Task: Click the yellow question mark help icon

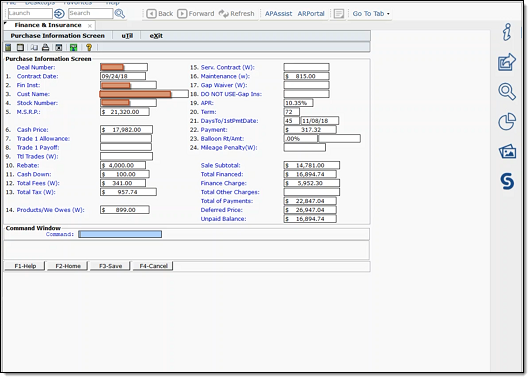Action: [x=89, y=47]
